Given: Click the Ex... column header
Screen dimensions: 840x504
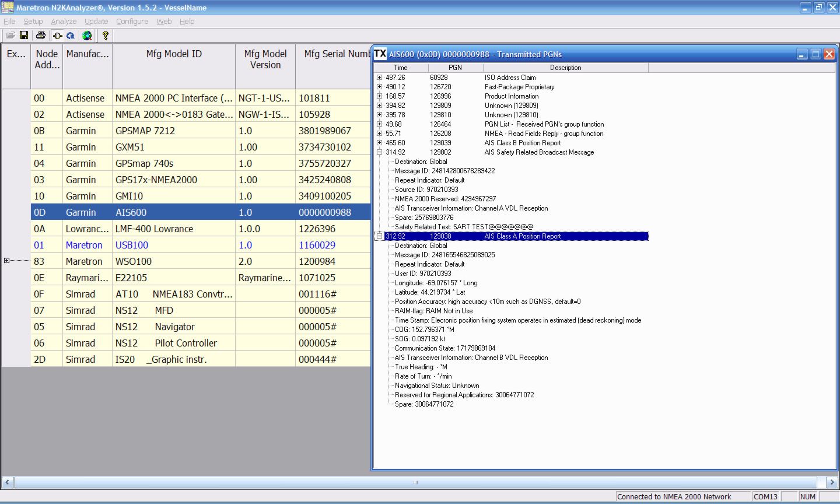Looking at the screenshot, I should 16,66.
